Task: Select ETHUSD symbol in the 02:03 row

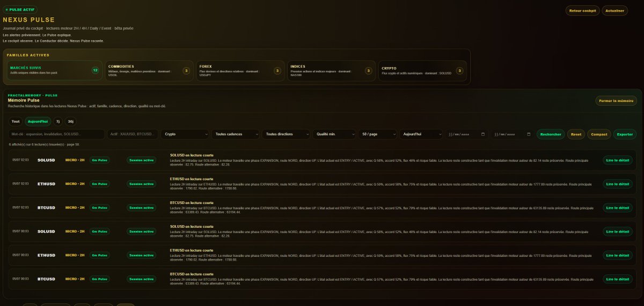Action: pyautogui.click(x=46, y=184)
